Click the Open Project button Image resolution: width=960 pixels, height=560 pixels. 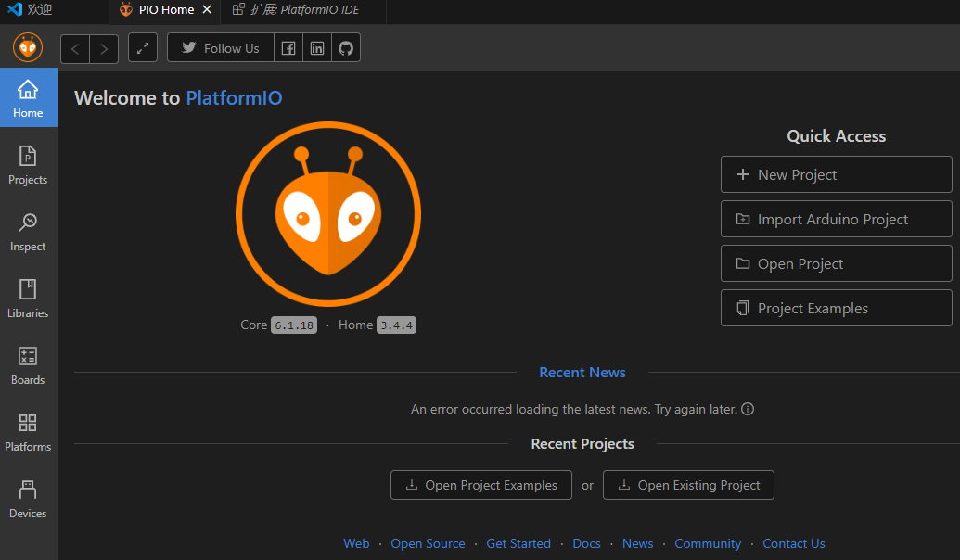pyautogui.click(x=837, y=264)
